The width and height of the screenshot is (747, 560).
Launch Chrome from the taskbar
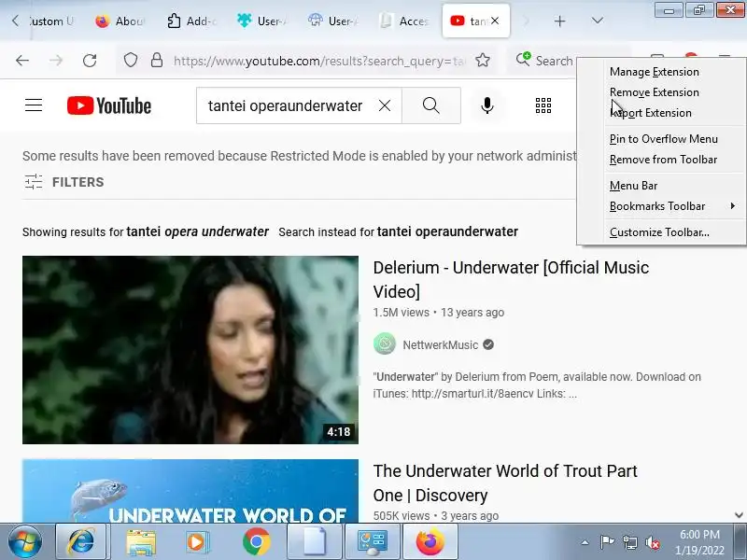(256, 541)
